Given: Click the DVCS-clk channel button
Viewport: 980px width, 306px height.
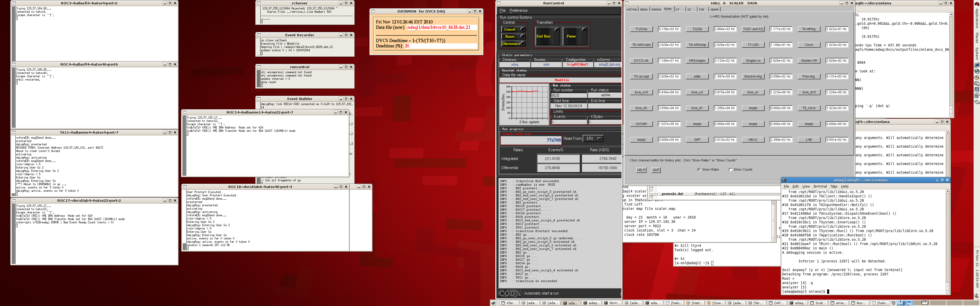Looking at the screenshot, I should coord(641,60).
